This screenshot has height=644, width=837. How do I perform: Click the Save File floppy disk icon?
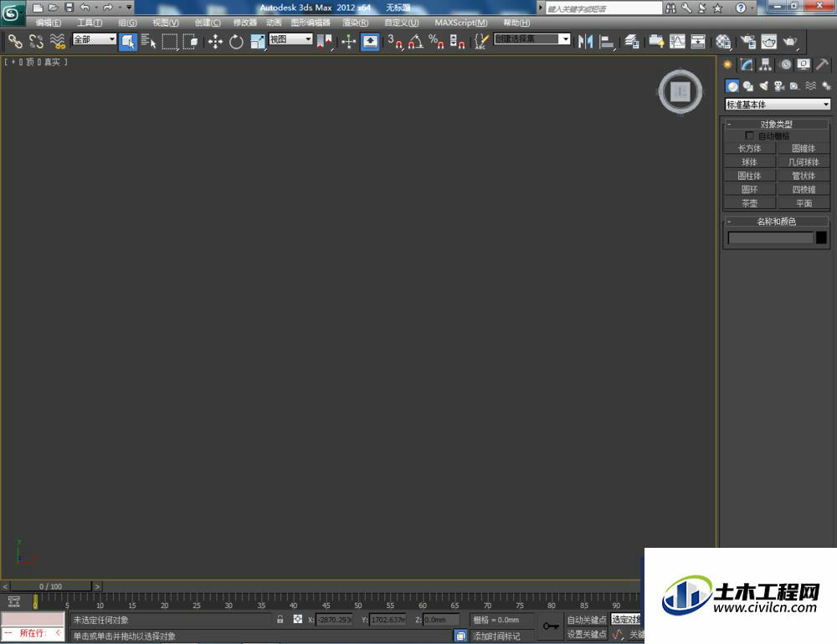tap(69, 8)
